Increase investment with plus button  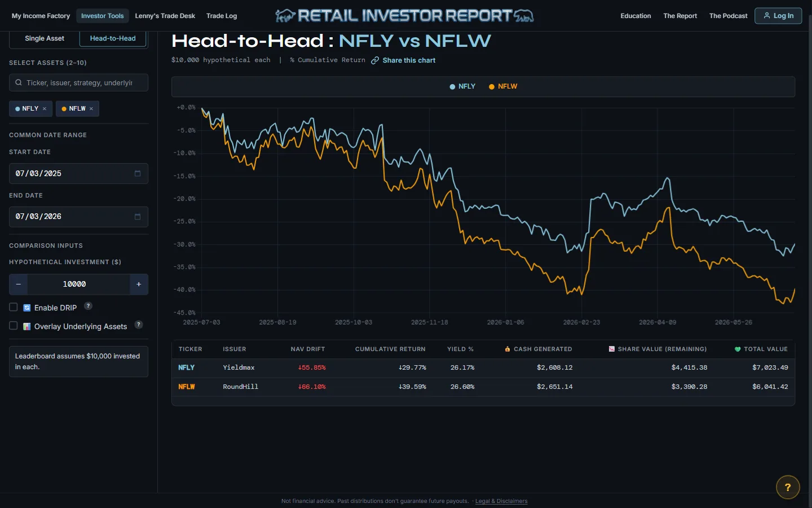[x=139, y=284]
